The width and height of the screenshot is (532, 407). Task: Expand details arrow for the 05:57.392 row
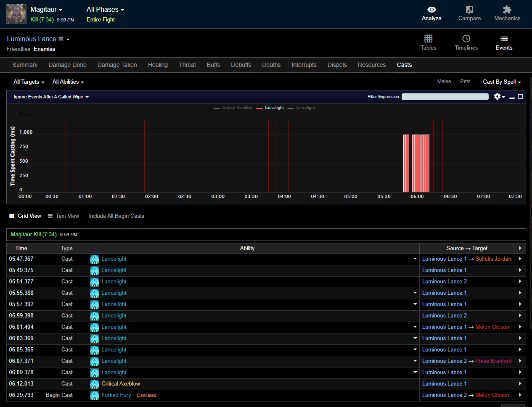coord(520,304)
